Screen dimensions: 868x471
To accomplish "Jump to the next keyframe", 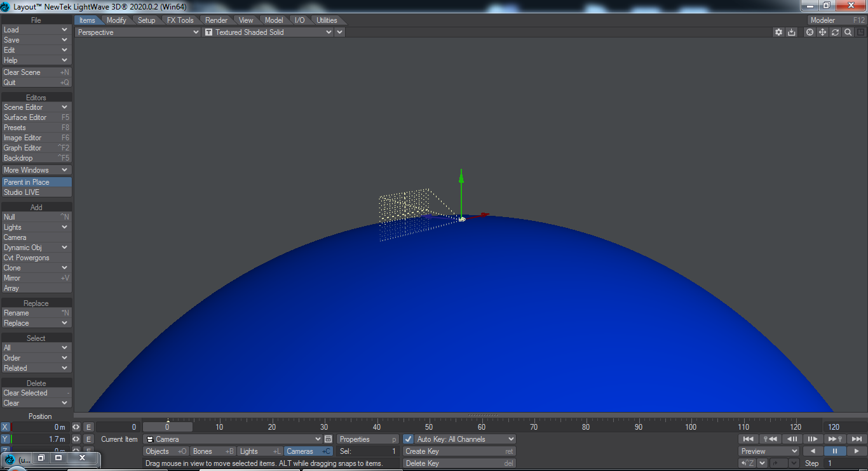I will [835, 439].
